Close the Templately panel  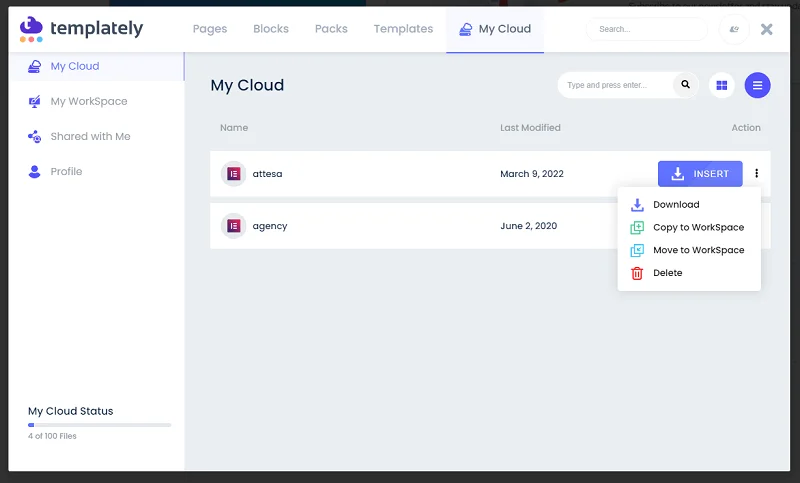coord(766,29)
